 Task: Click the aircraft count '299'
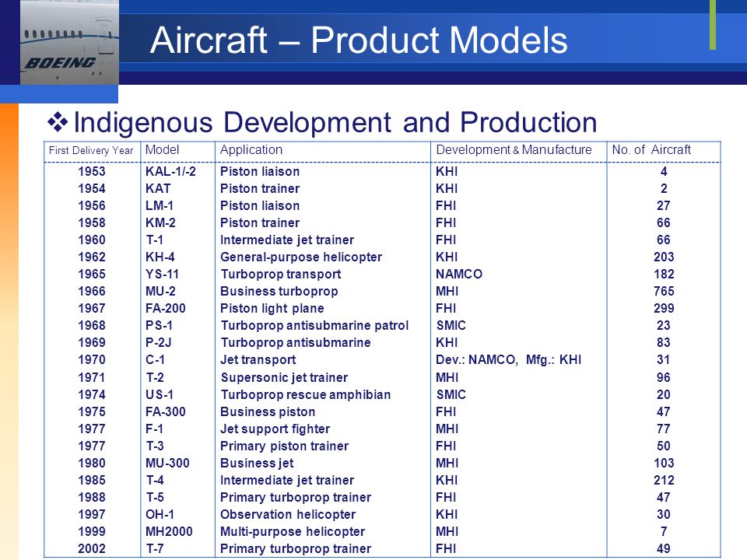(664, 309)
